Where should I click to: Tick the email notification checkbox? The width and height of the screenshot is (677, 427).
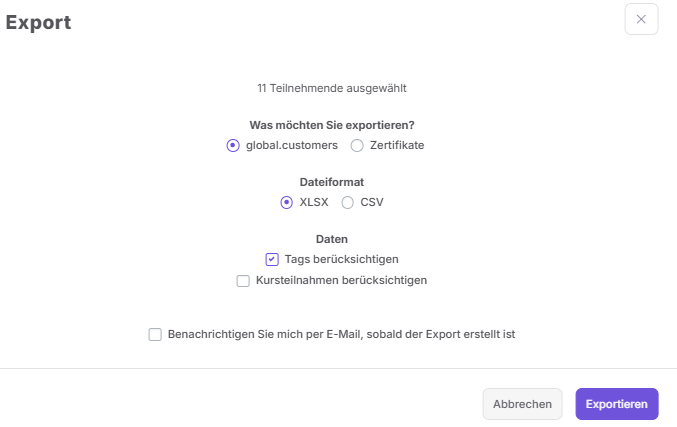click(155, 335)
